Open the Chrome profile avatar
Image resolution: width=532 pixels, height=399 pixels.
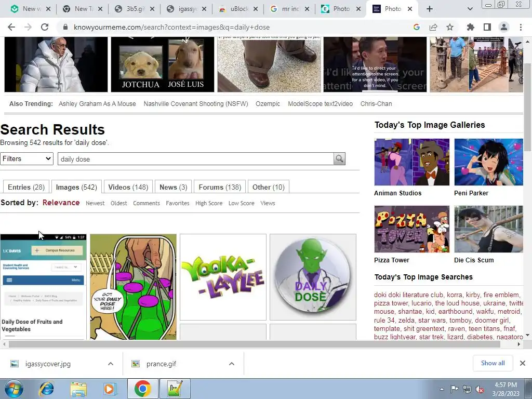click(504, 27)
